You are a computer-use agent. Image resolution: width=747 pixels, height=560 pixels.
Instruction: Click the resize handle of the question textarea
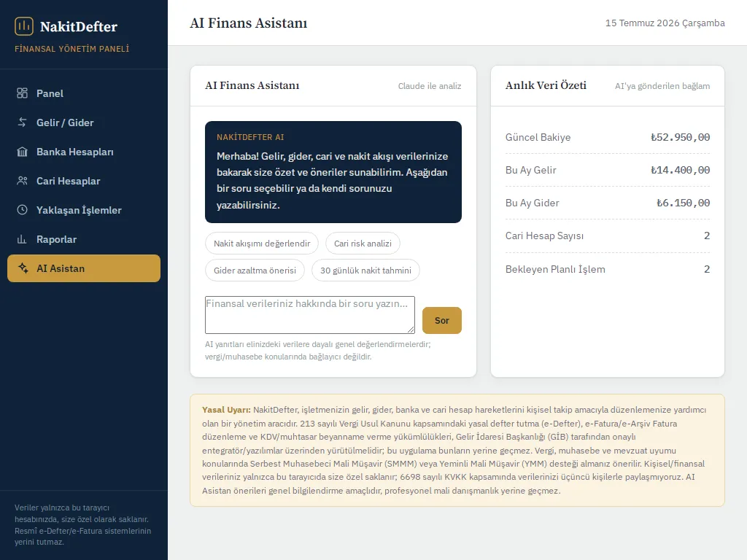coord(411,330)
